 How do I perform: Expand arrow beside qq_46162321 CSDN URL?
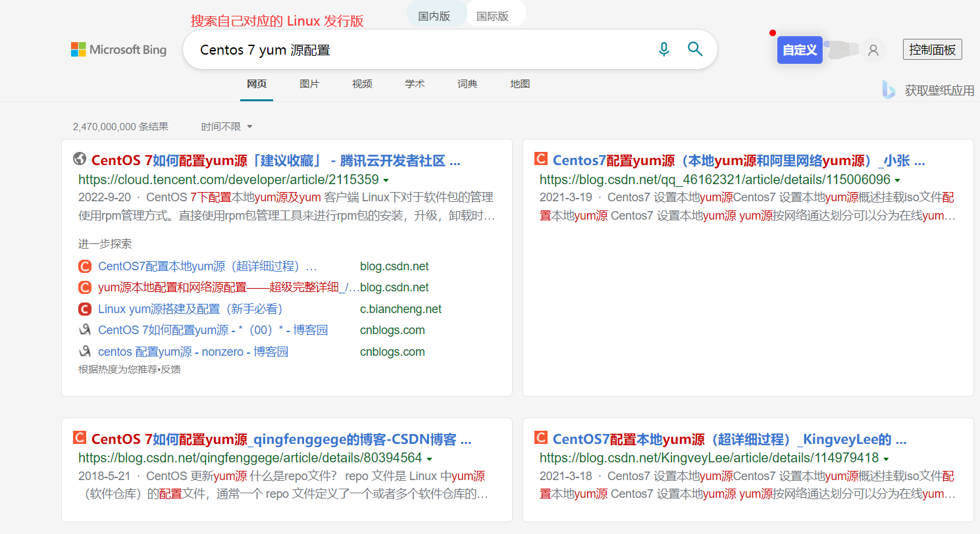pos(897,180)
